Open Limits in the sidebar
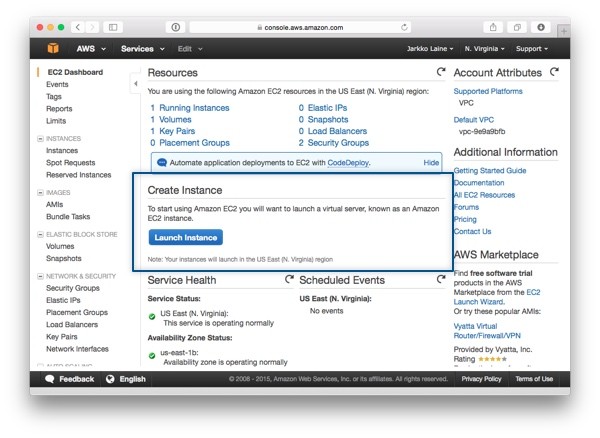Screen dimensions: 600x438 [56, 121]
